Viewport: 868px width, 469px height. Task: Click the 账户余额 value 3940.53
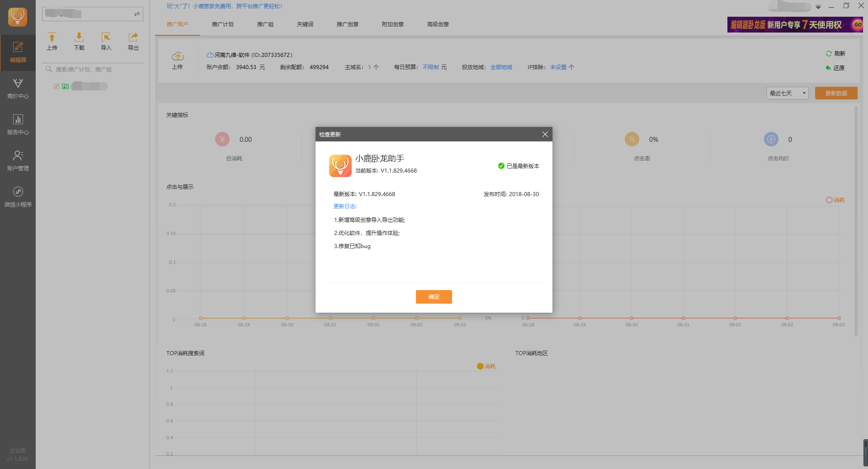246,67
